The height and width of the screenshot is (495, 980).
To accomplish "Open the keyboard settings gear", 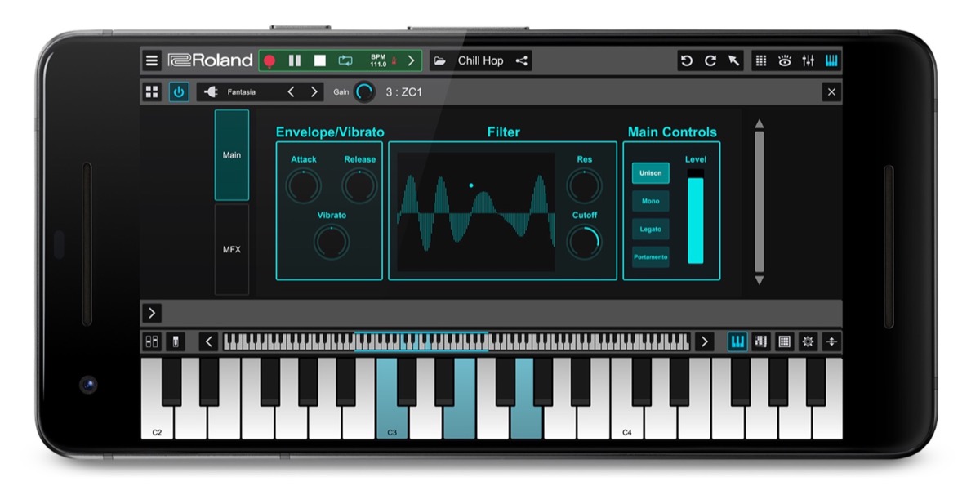I will [x=808, y=341].
